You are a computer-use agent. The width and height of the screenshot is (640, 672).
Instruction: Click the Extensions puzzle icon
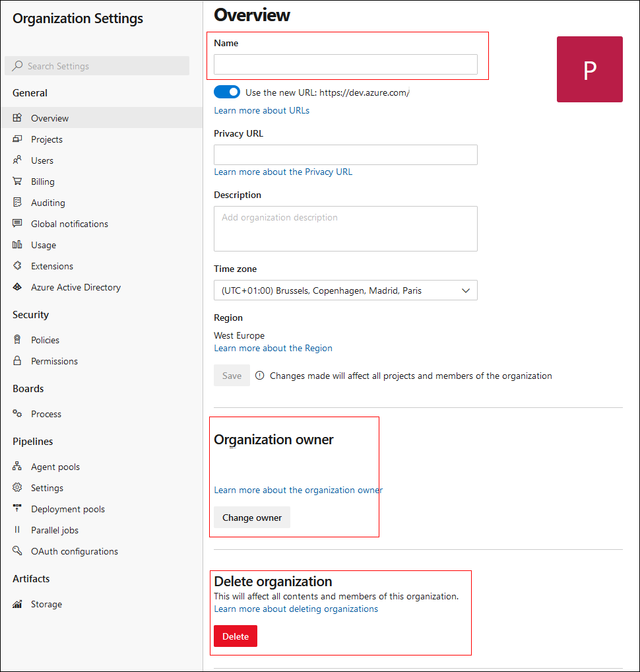pyautogui.click(x=17, y=266)
